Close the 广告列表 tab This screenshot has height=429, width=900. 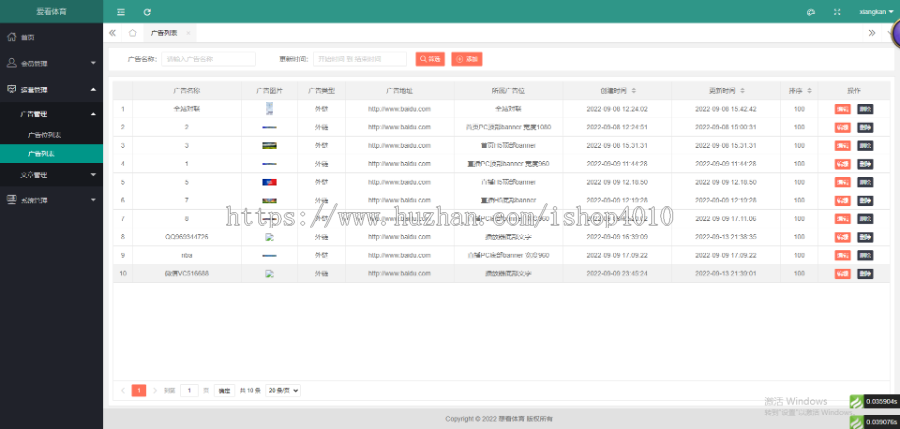pos(188,33)
